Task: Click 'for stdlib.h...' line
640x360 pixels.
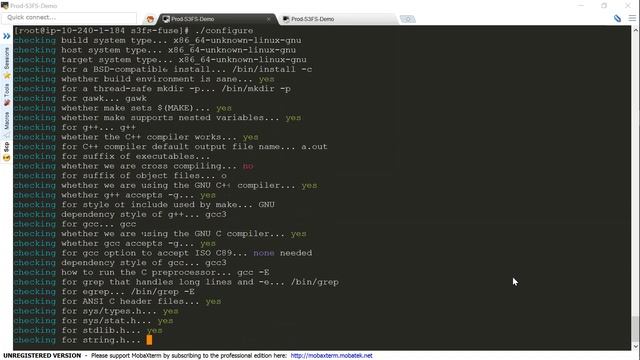Action: point(88,330)
